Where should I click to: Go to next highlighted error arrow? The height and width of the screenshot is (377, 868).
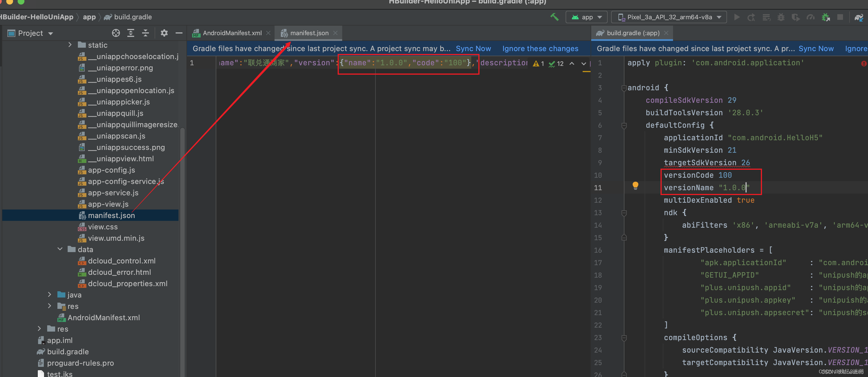tap(583, 63)
